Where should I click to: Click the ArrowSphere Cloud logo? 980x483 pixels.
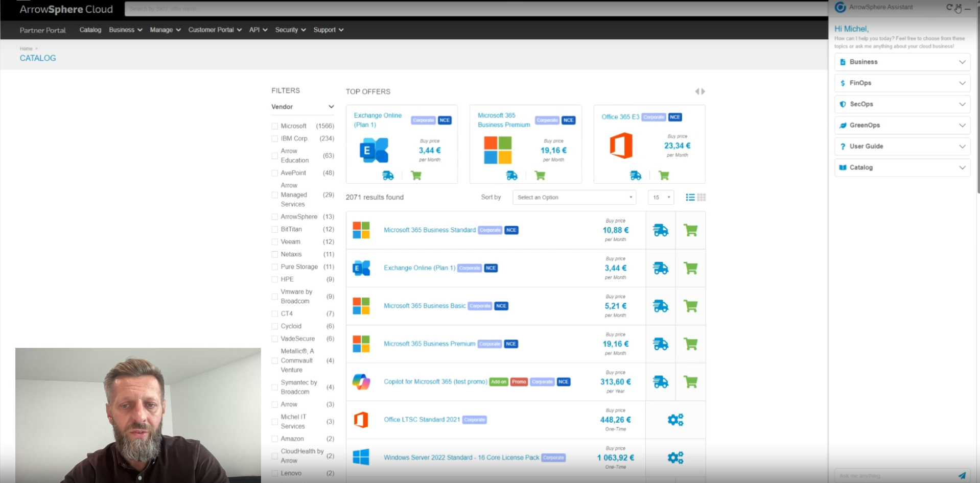click(x=66, y=9)
